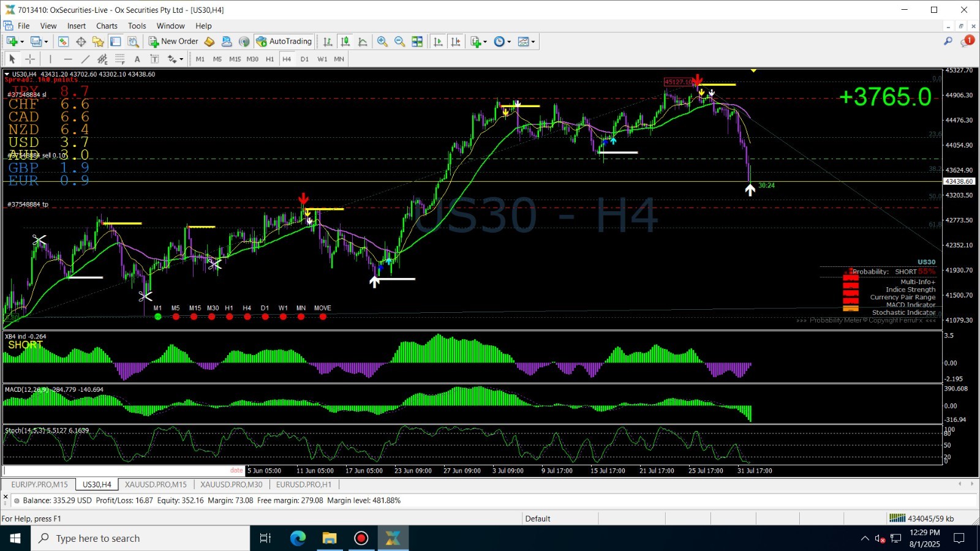Click the Signals icon left of AutoTrading

tap(244, 42)
